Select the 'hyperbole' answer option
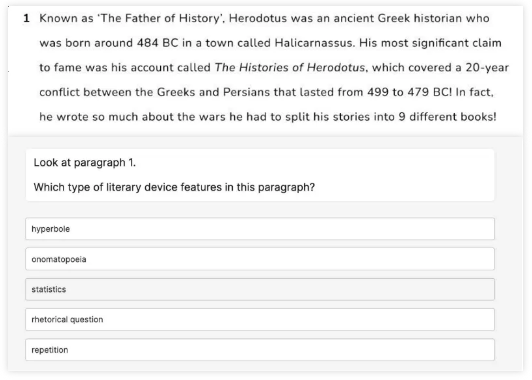This screenshot has width=532, height=380. (x=260, y=229)
